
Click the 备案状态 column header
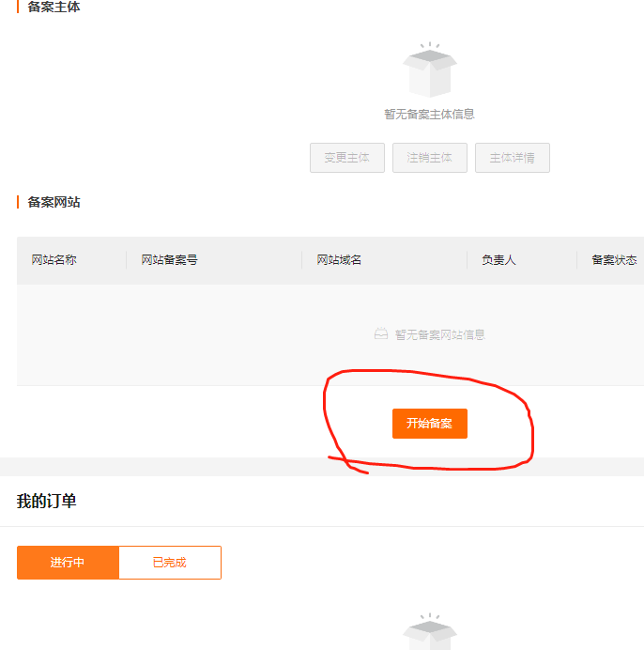click(x=614, y=260)
